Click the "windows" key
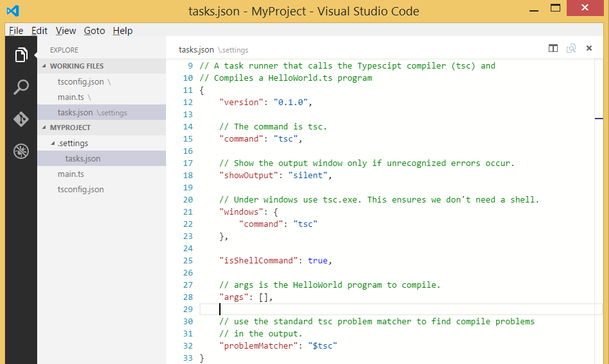This screenshot has width=609, height=364. coord(242,211)
